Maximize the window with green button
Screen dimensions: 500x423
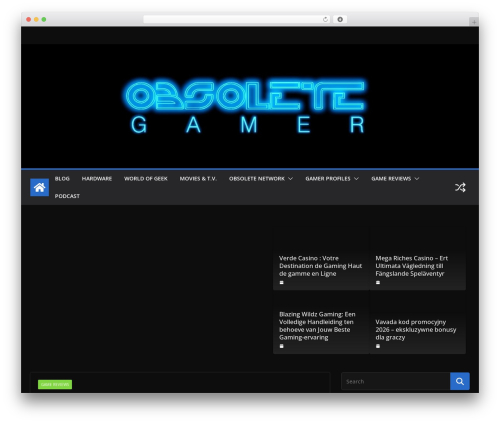pyautogui.click(x=44, y=19)
